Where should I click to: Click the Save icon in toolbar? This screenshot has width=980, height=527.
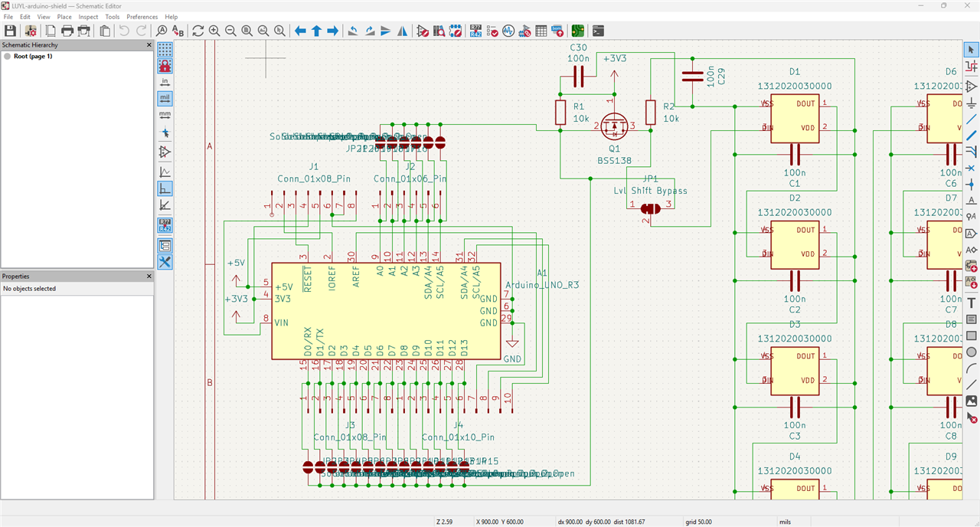[x=10, y=31]
